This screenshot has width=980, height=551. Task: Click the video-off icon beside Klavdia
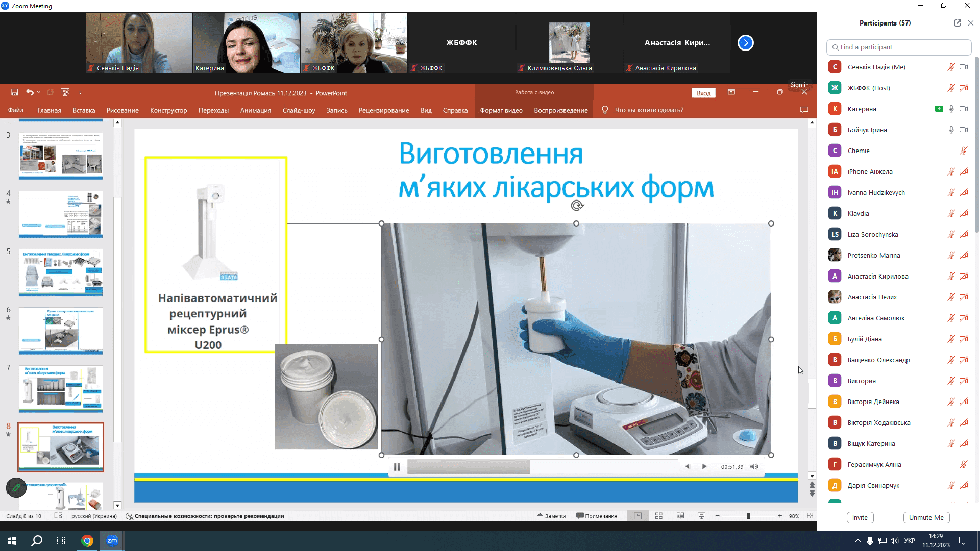click(x=964, y=214)
